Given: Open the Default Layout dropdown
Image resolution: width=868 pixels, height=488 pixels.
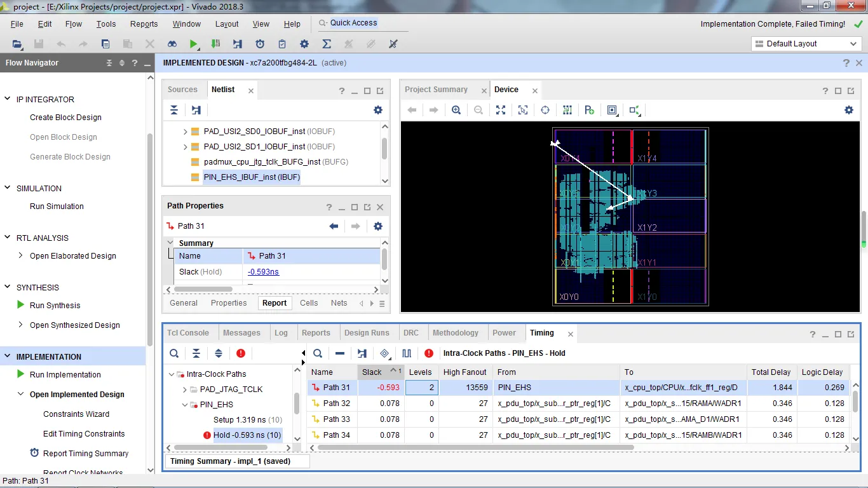Looking at the screenshot, I should click(x=806, y=44).
